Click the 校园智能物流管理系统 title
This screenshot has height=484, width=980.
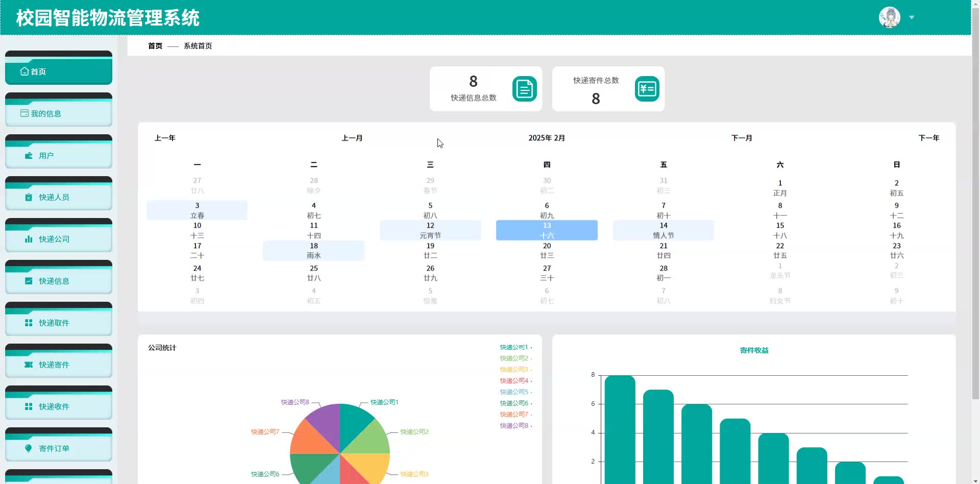click(x=108, y=18)
